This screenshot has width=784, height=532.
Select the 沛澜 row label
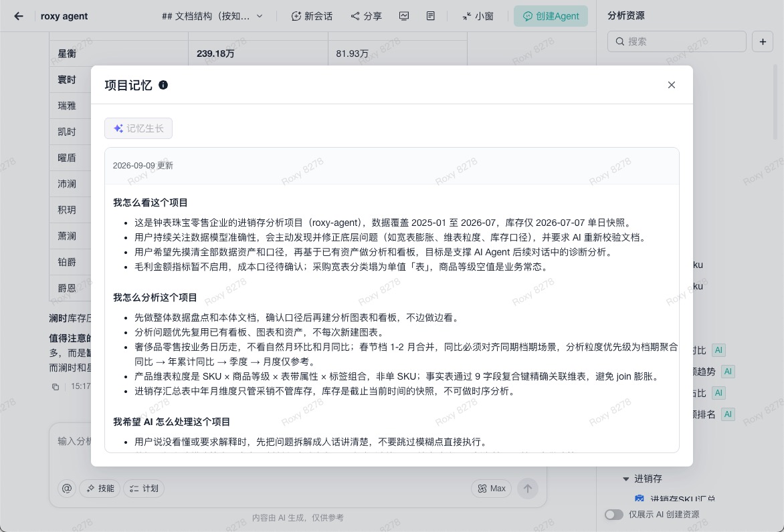tap(67, 184)
